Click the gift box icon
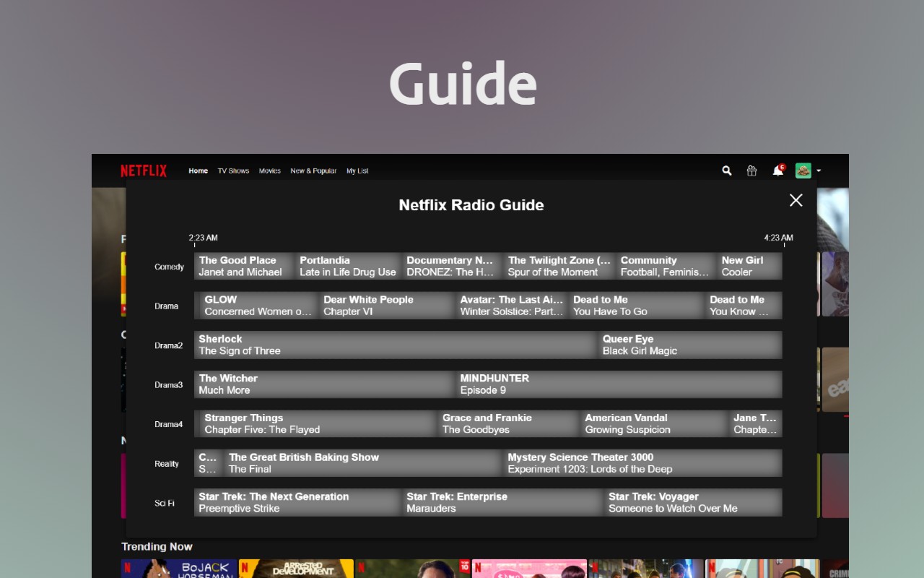Screen dimensions: 924x578 coord(751,171)
